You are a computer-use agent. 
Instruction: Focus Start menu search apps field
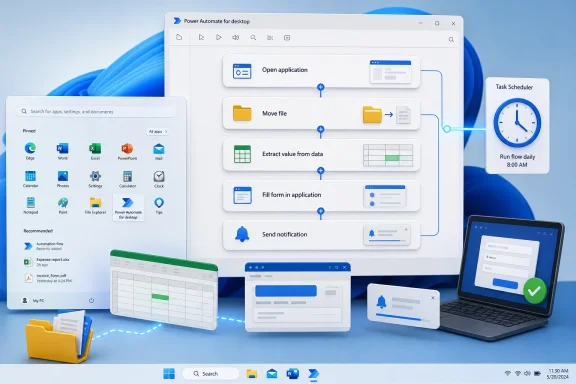[x=96, y=111]
